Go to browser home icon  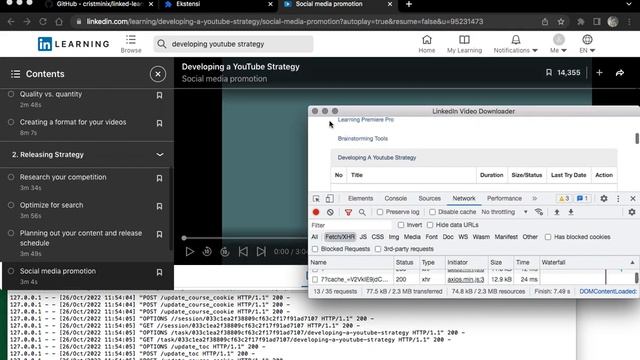pos(59,22)
